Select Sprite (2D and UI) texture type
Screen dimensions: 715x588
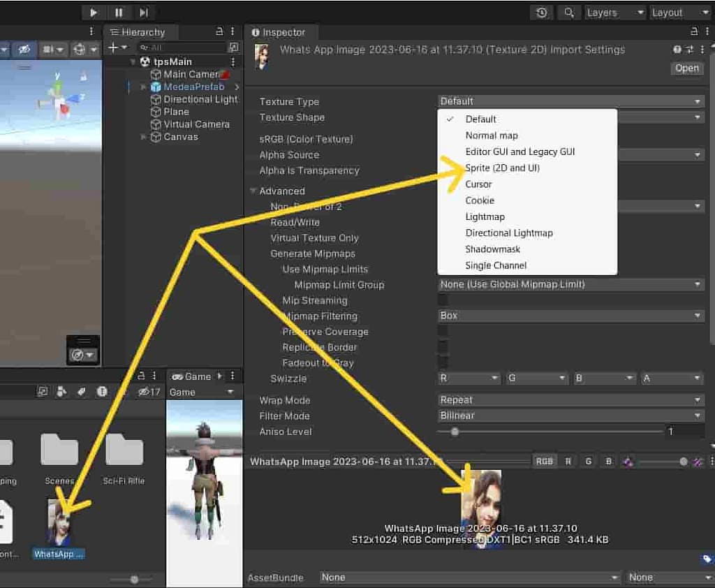502,168
